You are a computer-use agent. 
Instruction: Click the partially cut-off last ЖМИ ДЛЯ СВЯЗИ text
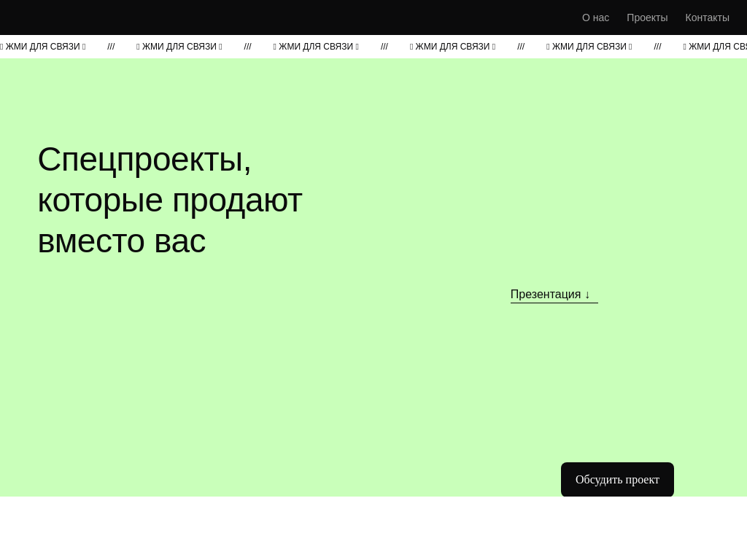[718, 47]
